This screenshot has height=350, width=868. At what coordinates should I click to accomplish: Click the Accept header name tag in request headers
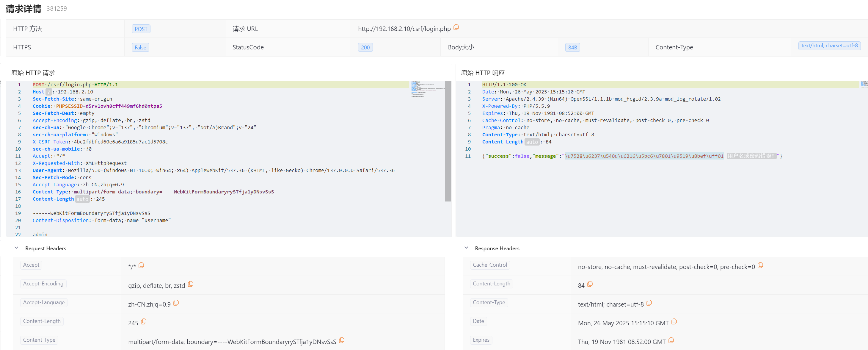[31, 265]
